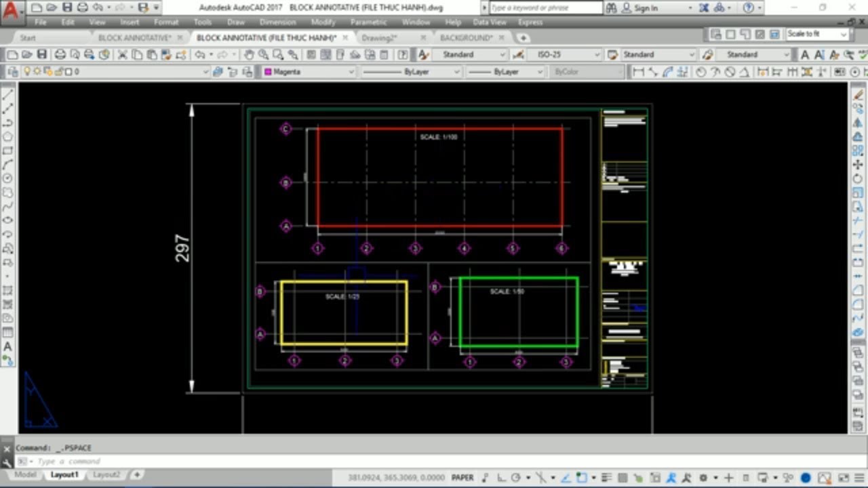Toggle Lineweight display in status bar

pos(607,477)
